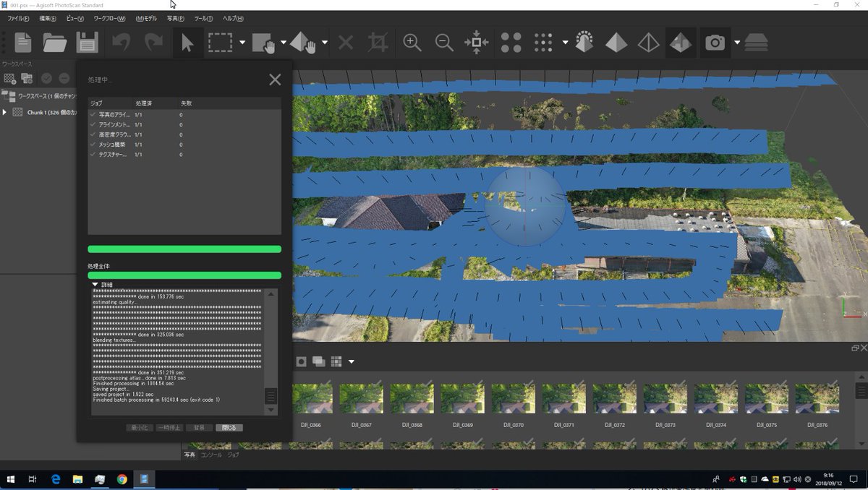Viewport: 868px width, 490px height.
Task: Select photo thumbnail DJI_0366
Action: [311, 399]
